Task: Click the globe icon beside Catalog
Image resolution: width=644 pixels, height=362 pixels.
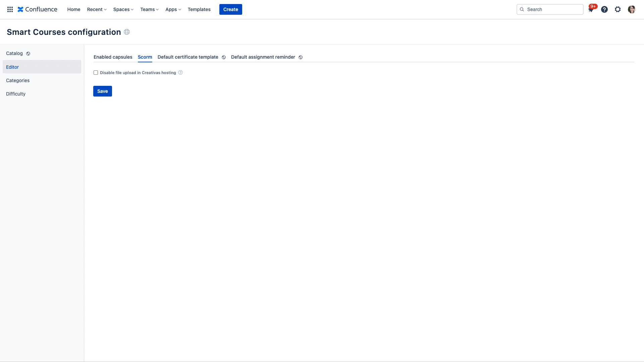Action: coord(28,54)
